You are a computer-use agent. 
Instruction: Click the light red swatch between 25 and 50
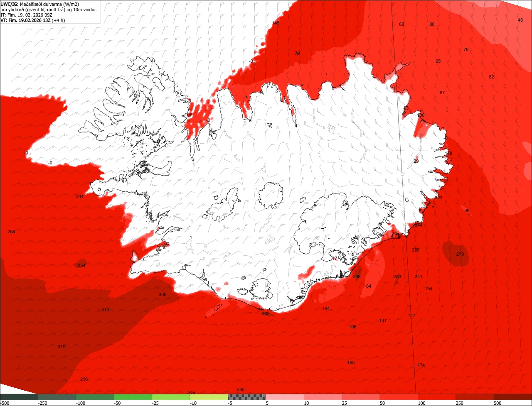pos(361,397)
